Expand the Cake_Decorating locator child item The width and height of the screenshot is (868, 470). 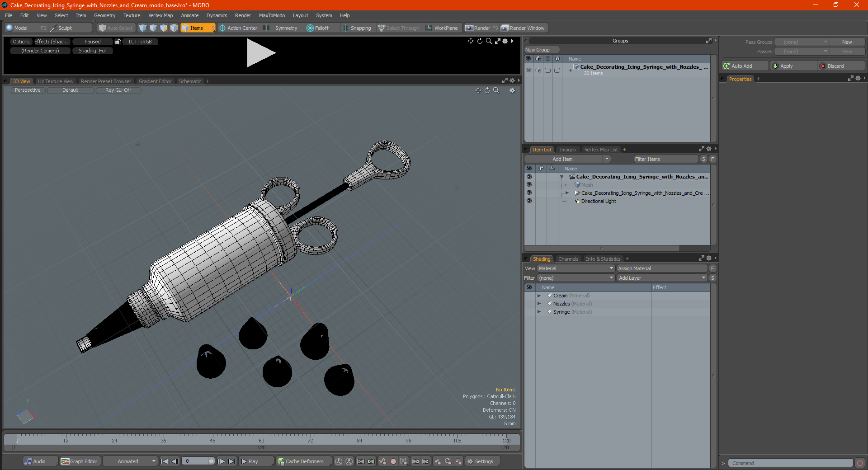coord(567,193)
